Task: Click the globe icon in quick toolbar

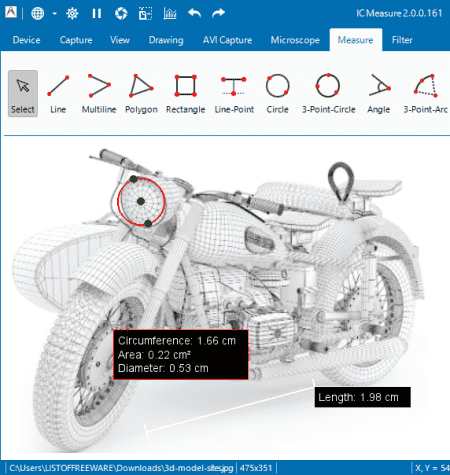Action: pyautogui.click(x=37, y=14)
